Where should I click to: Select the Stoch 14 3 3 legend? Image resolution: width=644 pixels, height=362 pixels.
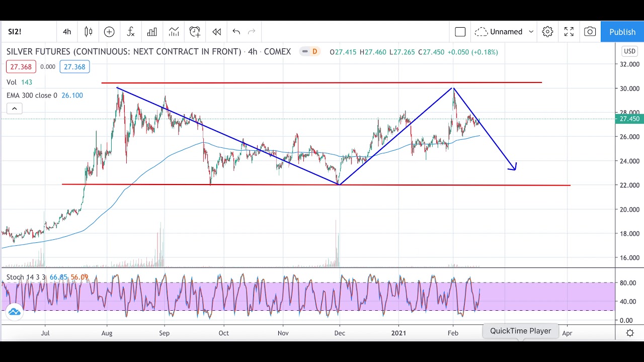[x=26, y=277]
